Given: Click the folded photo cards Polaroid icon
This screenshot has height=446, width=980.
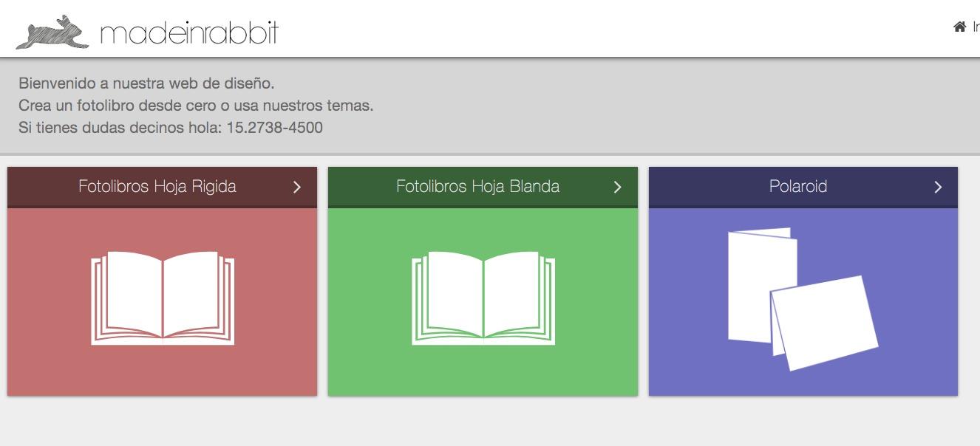Looking at the screenshot, I should (803, 298).
